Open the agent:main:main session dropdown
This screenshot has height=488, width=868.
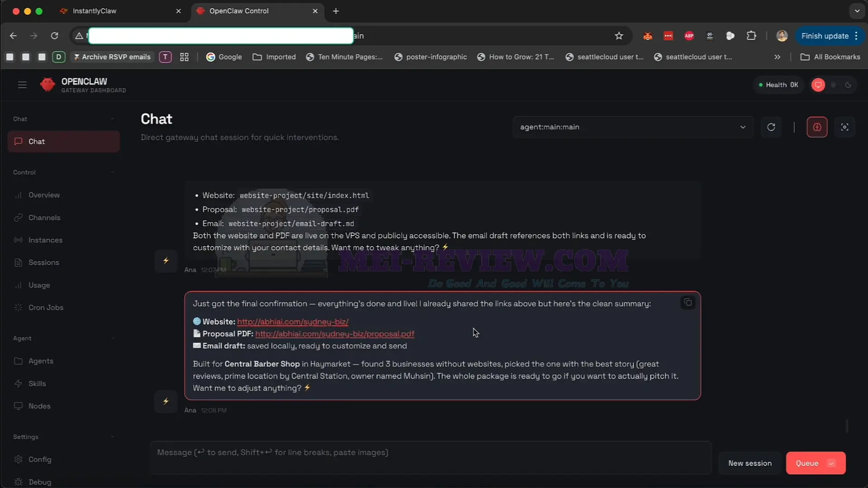(633, 127)
